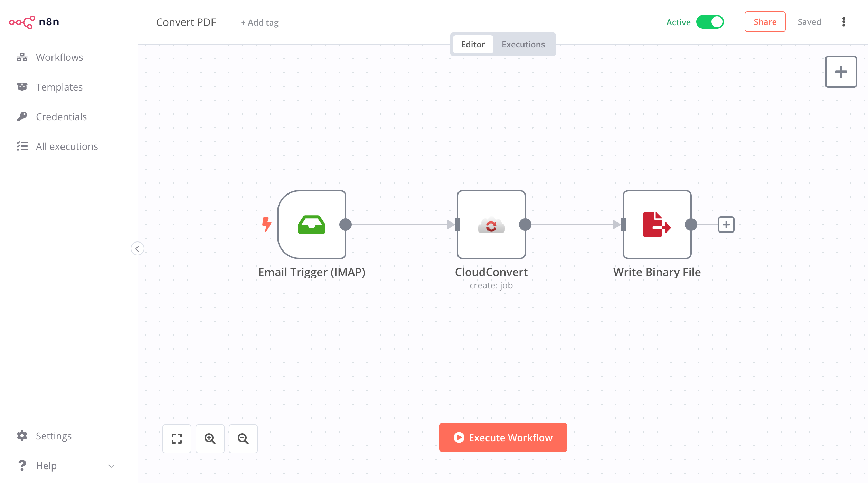Select the CloudConvert node
This screenshot has width=868, height=483.
[491, 225]
